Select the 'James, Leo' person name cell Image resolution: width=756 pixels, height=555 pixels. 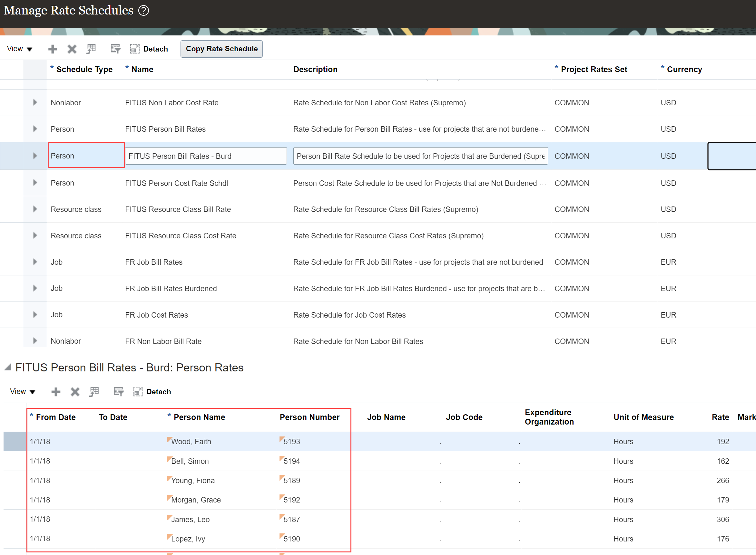190,519
